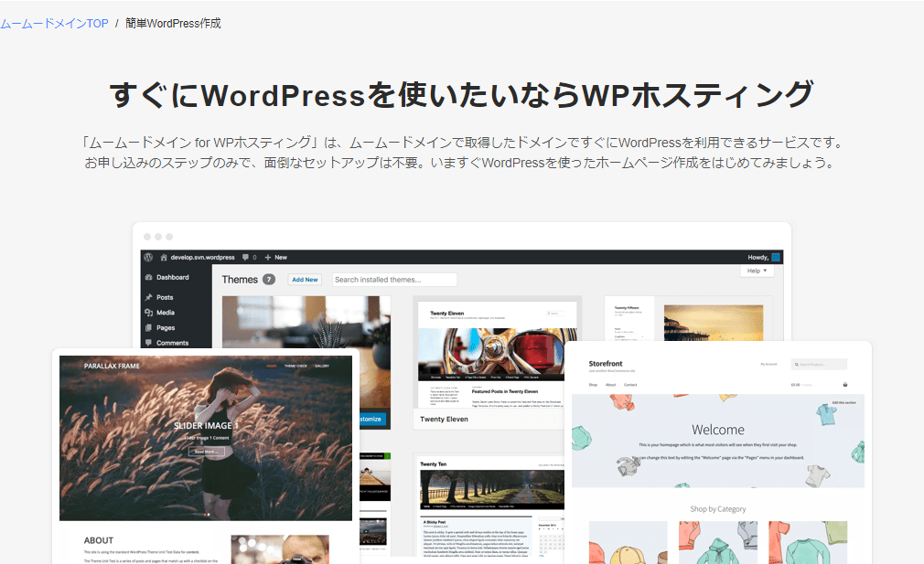Open Shop in the Storefront navigation

coord(593,385)
